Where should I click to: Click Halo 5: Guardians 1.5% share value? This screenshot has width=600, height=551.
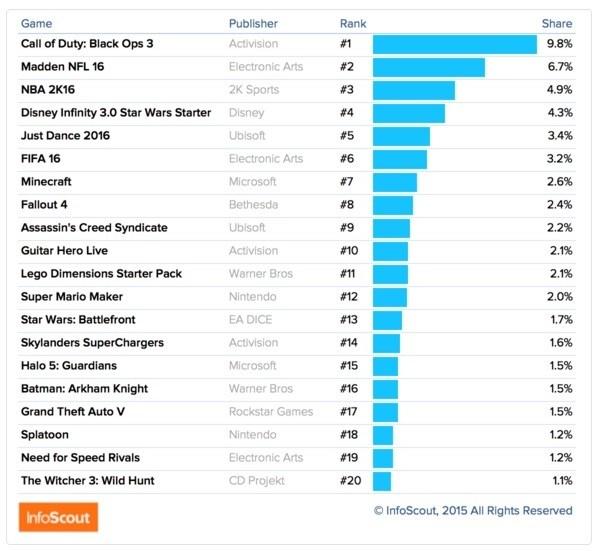pyautogui.click(x=561, y=365)
